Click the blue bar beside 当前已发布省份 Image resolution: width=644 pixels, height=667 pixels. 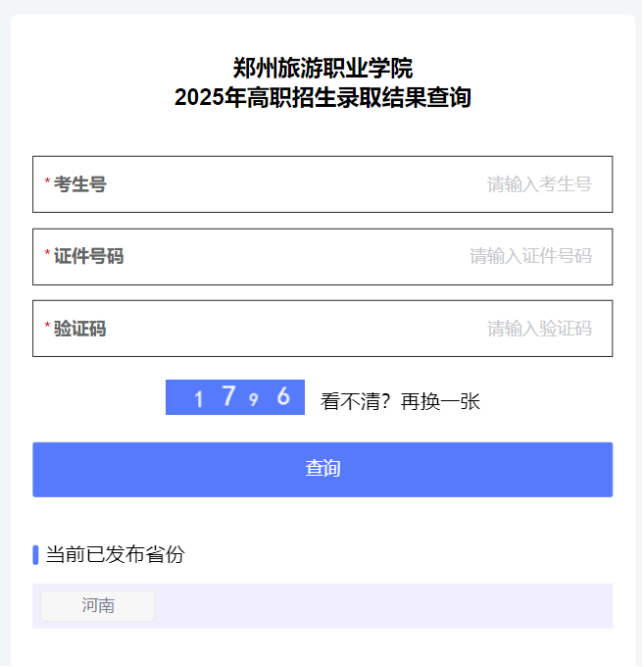(x=35, y=554)
